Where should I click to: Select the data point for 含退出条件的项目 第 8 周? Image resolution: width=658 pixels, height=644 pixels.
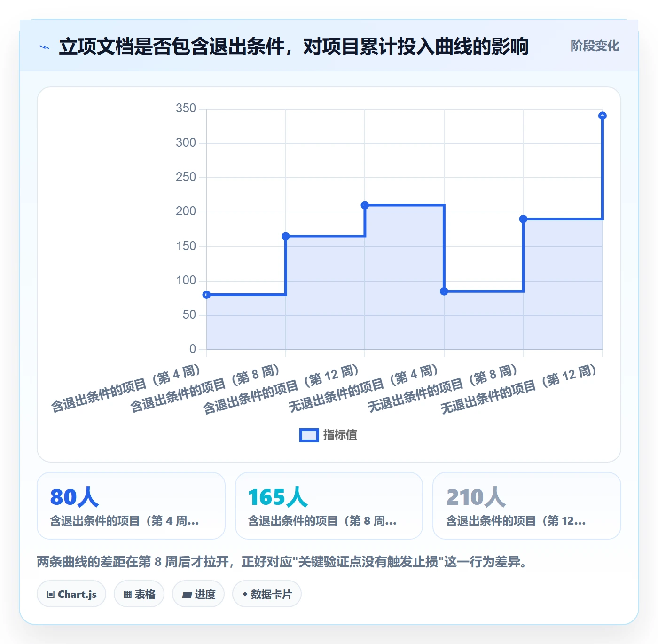pos(286,236)
